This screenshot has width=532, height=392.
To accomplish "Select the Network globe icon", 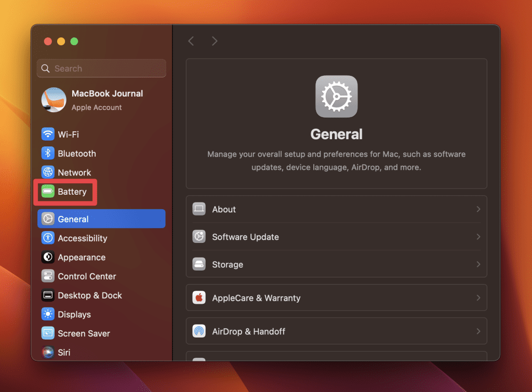I will pyautogui.click(x=48, y=172).
